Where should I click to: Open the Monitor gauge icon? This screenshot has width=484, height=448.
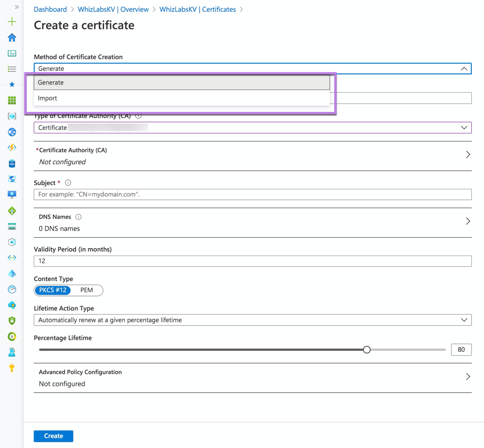[x=12, y=289]
